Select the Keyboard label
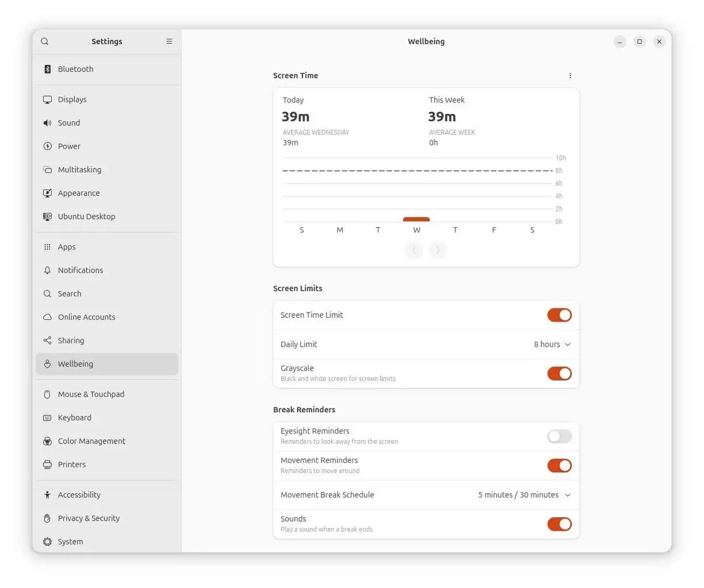 (x=74, y=418)
